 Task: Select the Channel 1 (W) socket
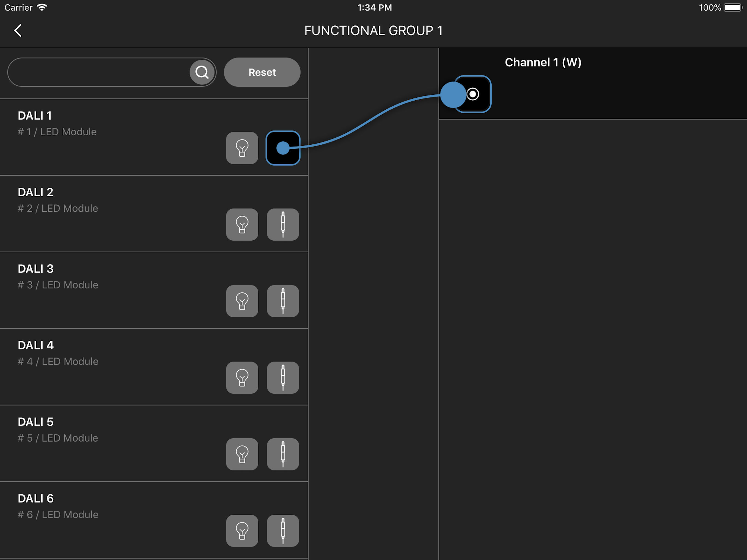click(x=473, y=94)
